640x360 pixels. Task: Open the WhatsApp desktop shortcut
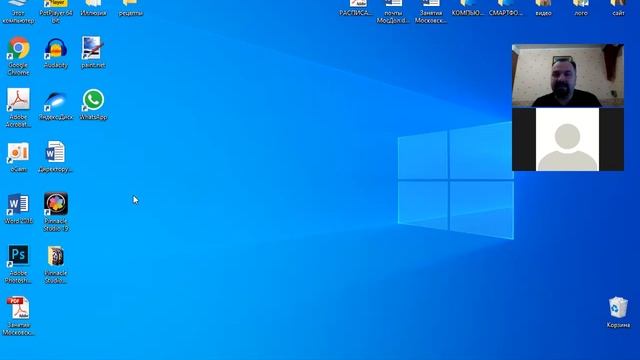coord(93,104)
